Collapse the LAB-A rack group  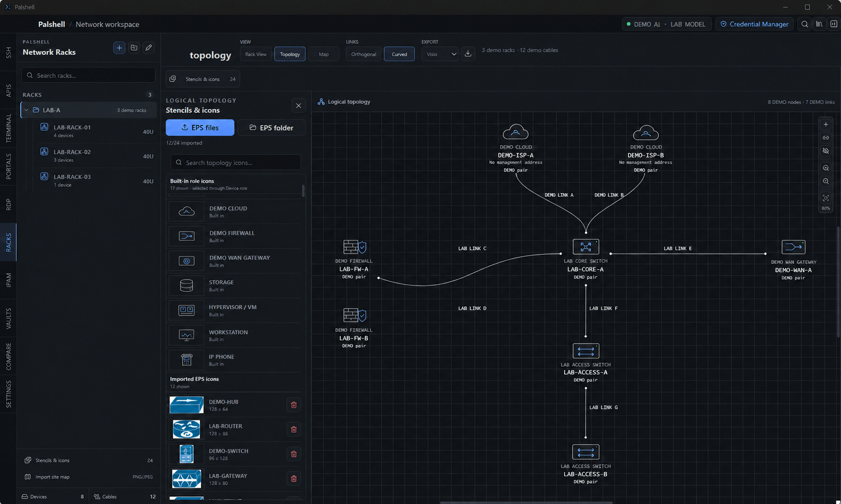coord(26,110)
